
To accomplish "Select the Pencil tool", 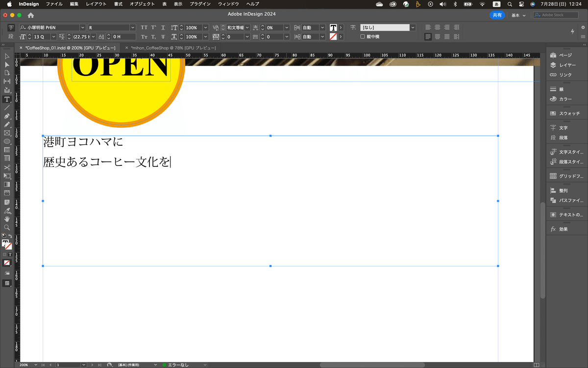I will [x=7, y=125].
